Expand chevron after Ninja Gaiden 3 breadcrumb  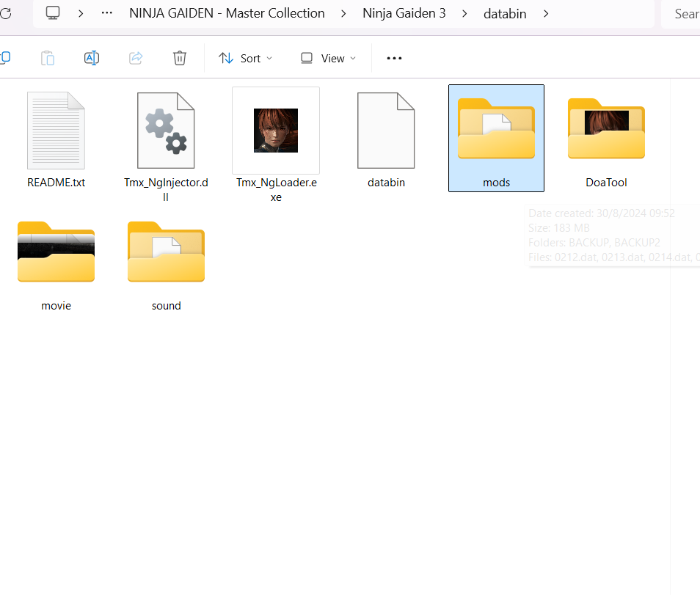point(464,13)
